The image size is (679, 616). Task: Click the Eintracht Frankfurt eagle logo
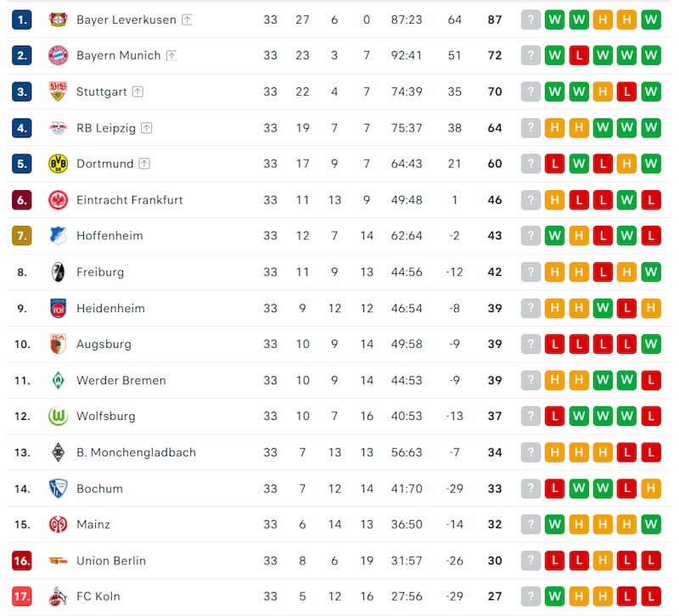(x=58, y=200)
